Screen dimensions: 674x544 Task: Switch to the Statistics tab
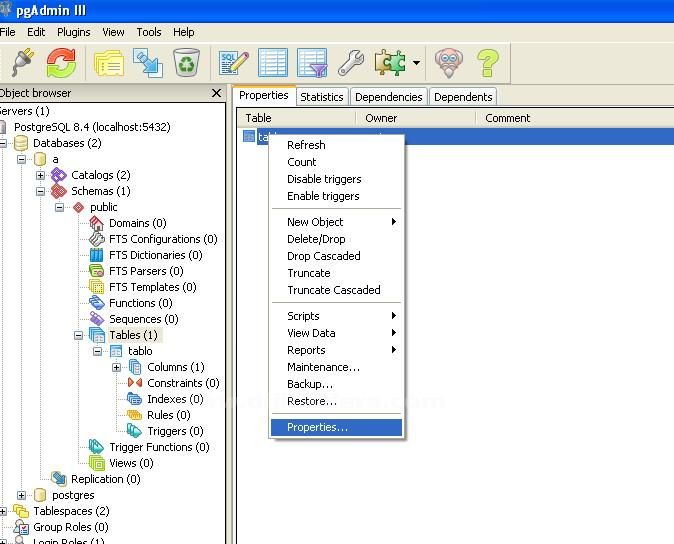click(x=322, y=97)
